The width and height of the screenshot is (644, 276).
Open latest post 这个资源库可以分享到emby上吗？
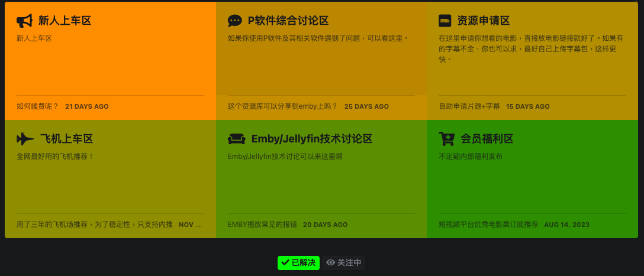282,106
